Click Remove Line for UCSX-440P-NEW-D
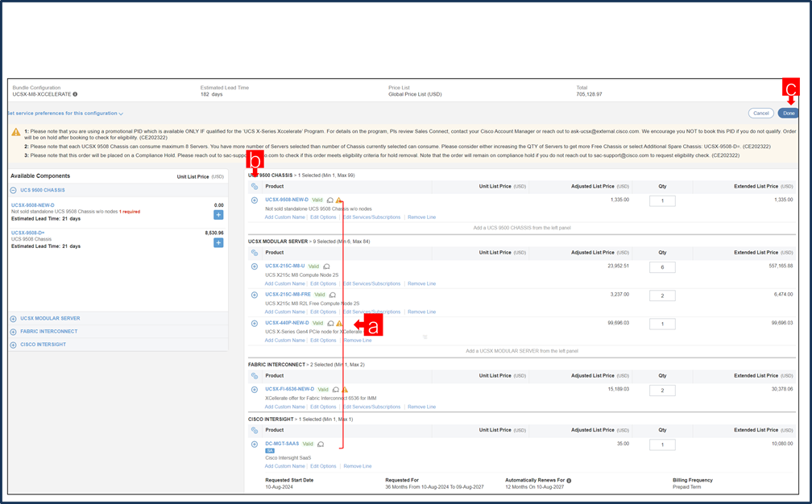 (x=358, y=341)
